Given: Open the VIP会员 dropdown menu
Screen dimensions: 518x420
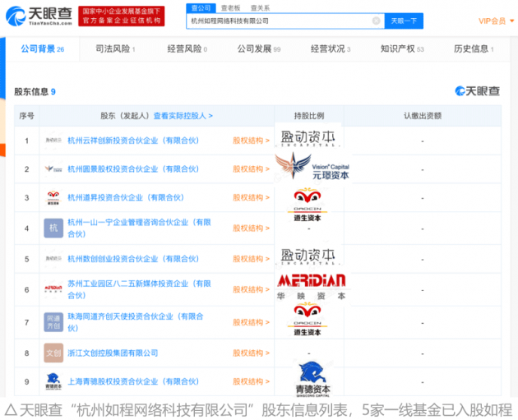Looking at the screenshot, I should [494, 21].
